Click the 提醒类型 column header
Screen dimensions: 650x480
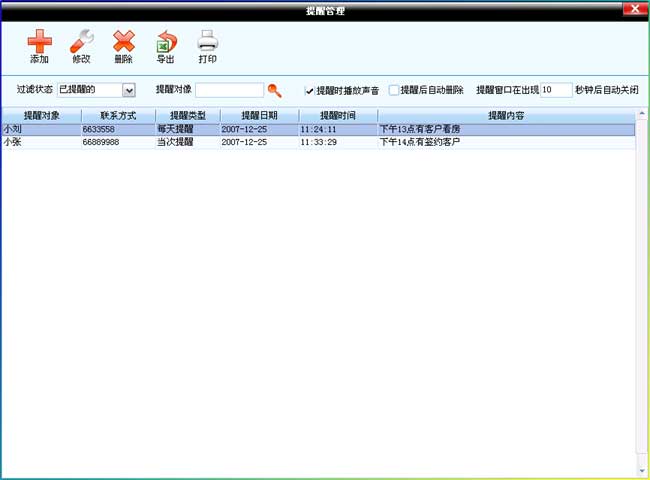[187, 116]
